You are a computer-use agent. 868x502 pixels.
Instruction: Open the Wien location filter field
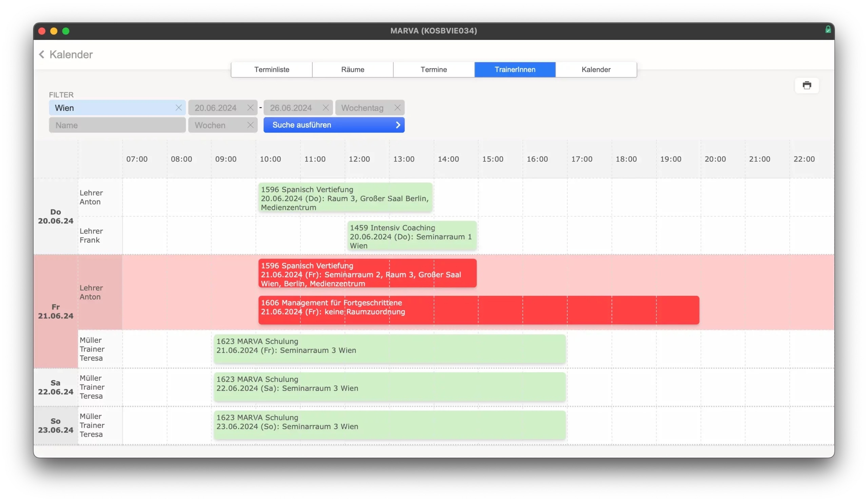110,108
